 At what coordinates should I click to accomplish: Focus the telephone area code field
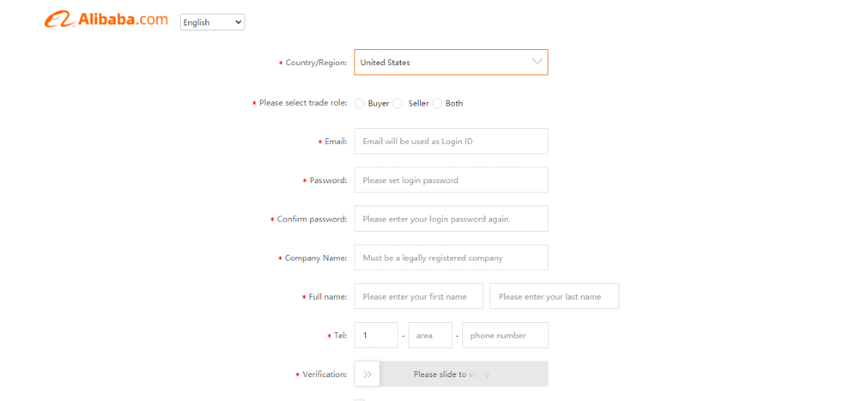(430, 335)
